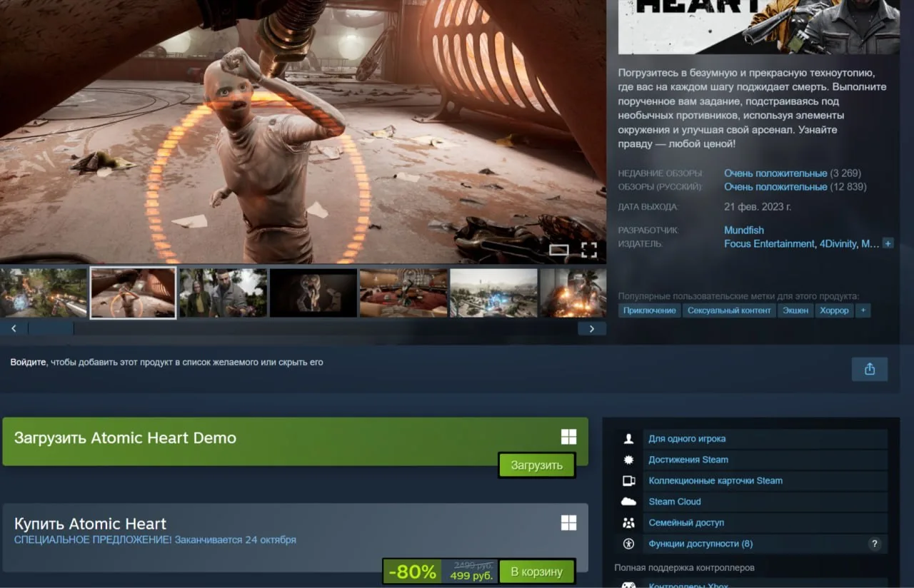Click the family sharing people icon

tap(628, 522)
